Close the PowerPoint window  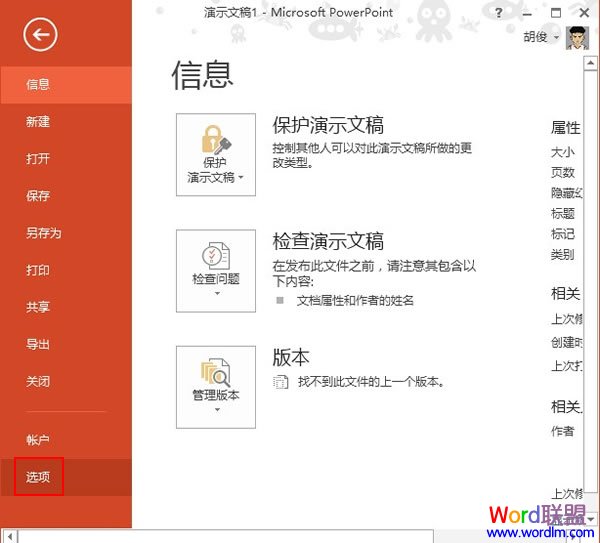point(584,13)
